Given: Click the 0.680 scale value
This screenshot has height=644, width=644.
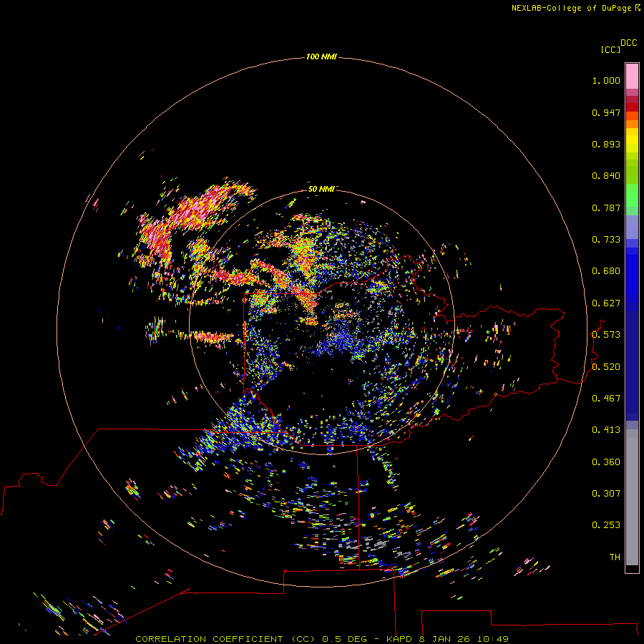Looking at the screenshot, I should pos(606,271).
